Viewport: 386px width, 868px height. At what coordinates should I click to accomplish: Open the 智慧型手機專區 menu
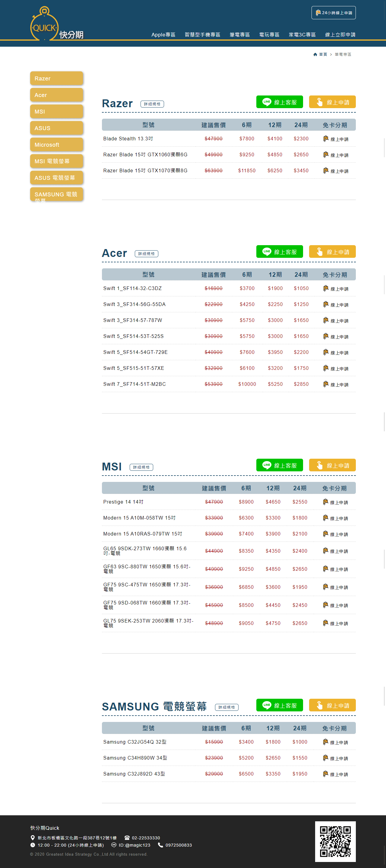tap(202, 35)
